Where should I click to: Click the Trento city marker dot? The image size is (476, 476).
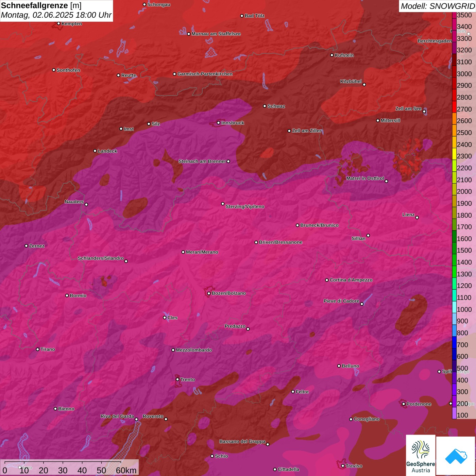(x=177, y=379)
